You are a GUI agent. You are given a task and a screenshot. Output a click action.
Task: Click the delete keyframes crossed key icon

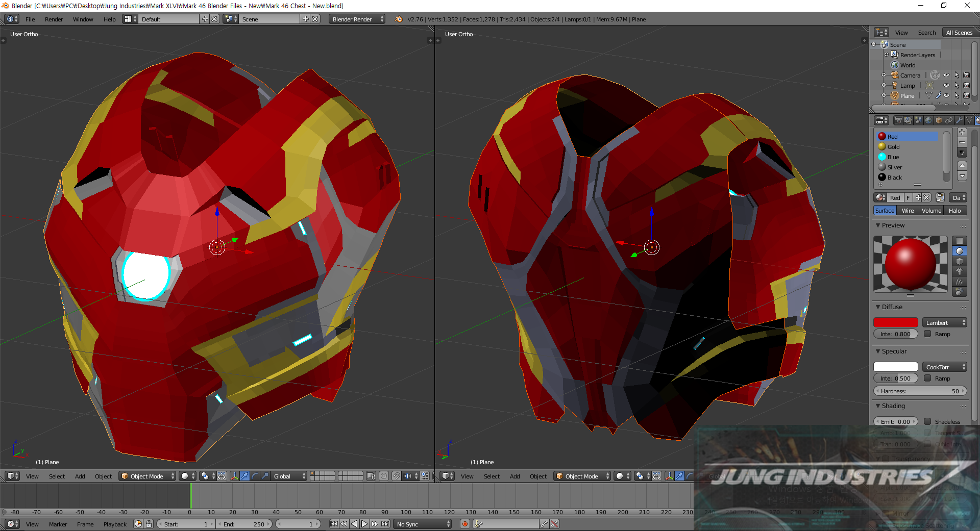click(555, 524)
